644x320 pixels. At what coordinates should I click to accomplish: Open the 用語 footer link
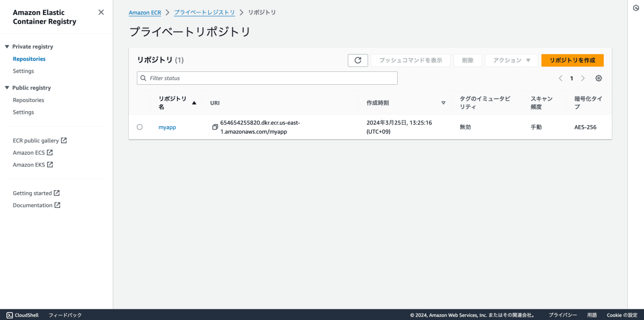click(592, 315)
